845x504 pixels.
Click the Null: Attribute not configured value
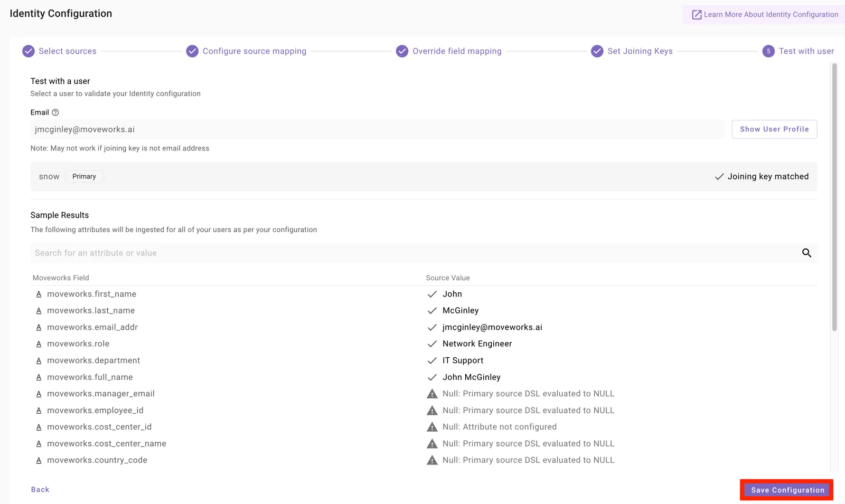[500, 427]
